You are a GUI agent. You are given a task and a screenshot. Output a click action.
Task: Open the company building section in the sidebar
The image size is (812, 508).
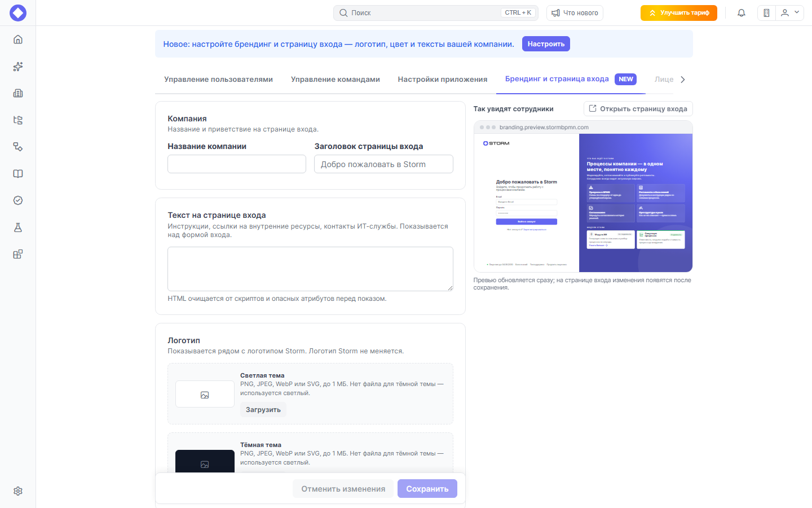click(18, 93)
